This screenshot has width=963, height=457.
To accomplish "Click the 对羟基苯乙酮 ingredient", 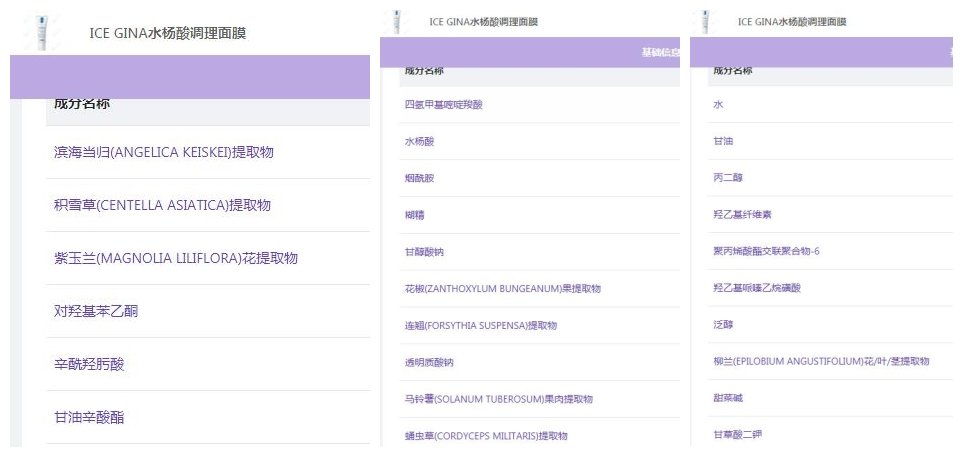I will pyautogui.click(x=96, y=311).
